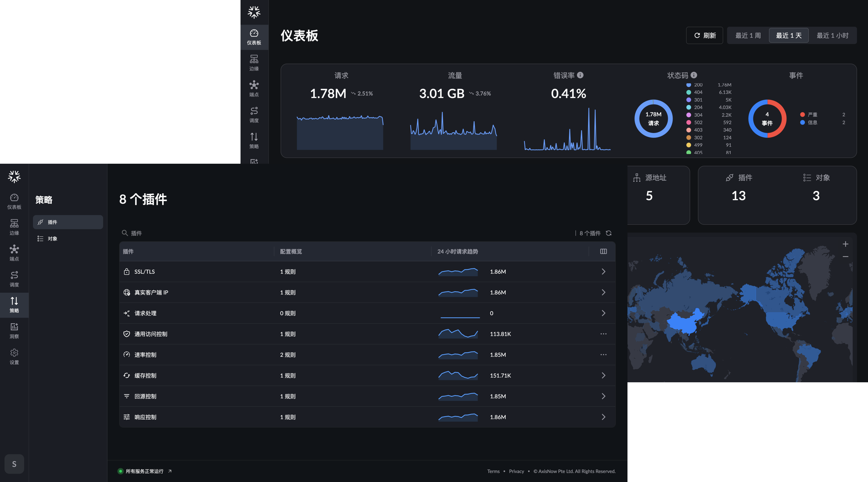Click the 刷新 button on the dashboard

pos(705,35)
